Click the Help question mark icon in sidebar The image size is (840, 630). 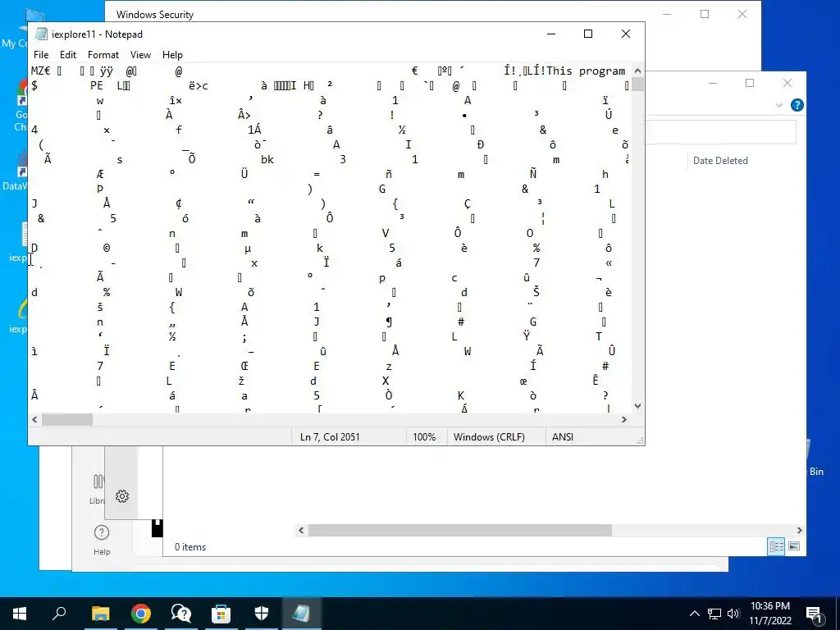pos(101,532)
